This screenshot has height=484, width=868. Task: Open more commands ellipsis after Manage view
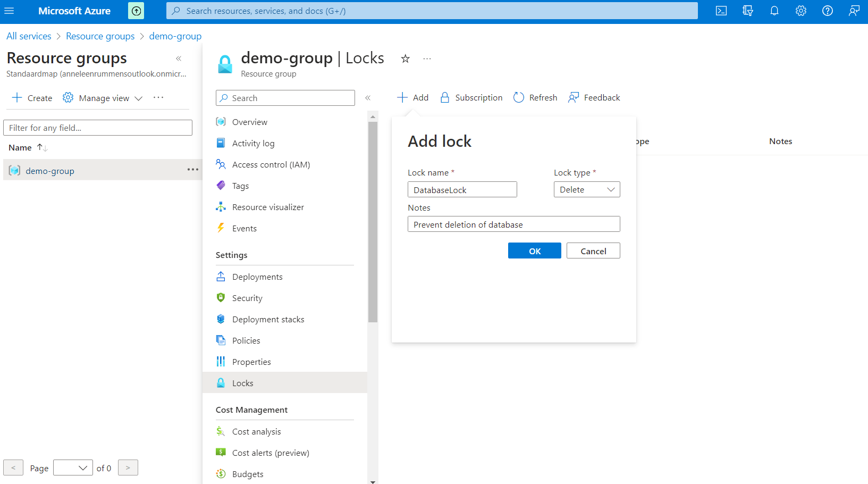[158, 97]
